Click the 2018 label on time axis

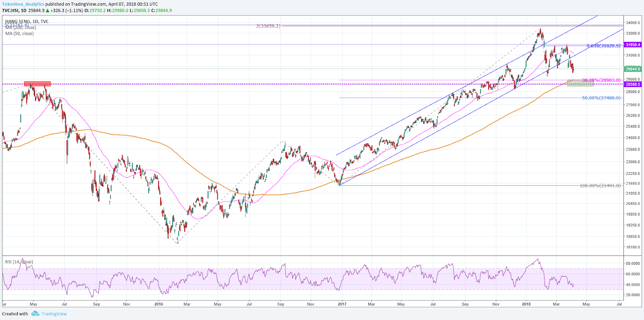526,304
